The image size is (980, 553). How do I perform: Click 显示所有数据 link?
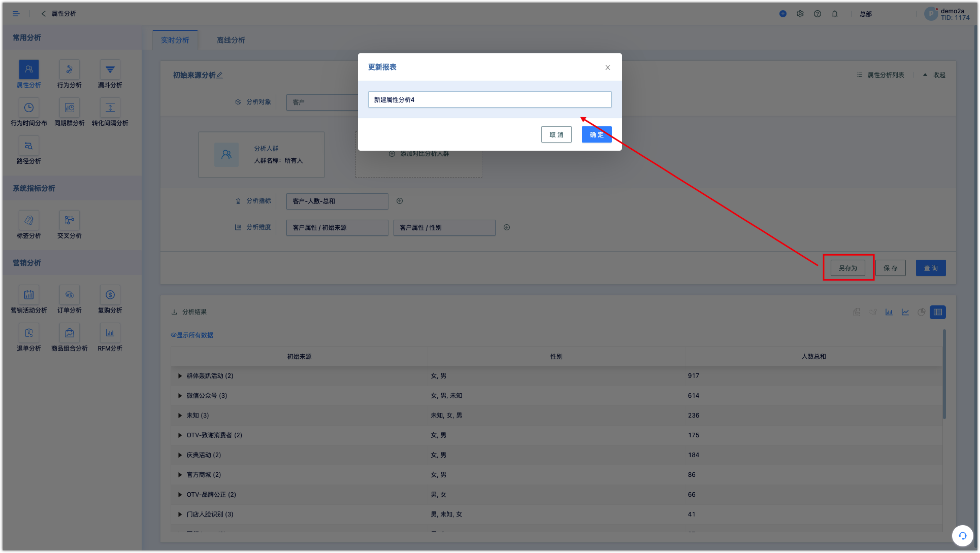pyautogui.click(x=192, y=335)
